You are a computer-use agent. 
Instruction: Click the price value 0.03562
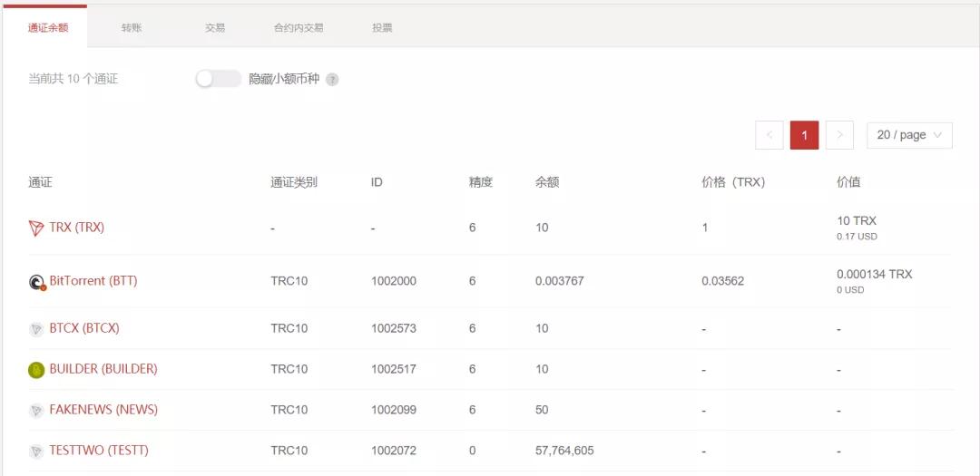click(x=723, y=281)
